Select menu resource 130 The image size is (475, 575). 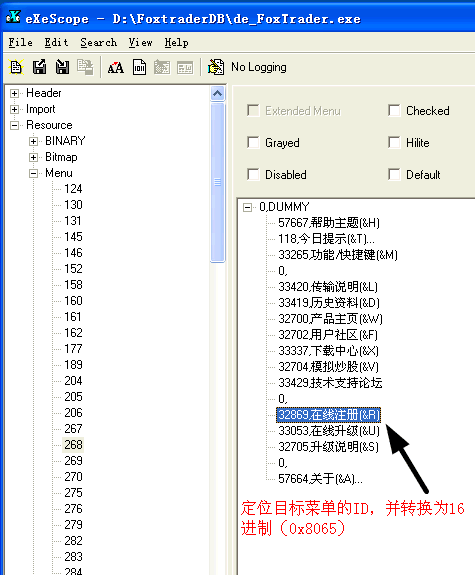pos(73,205)
